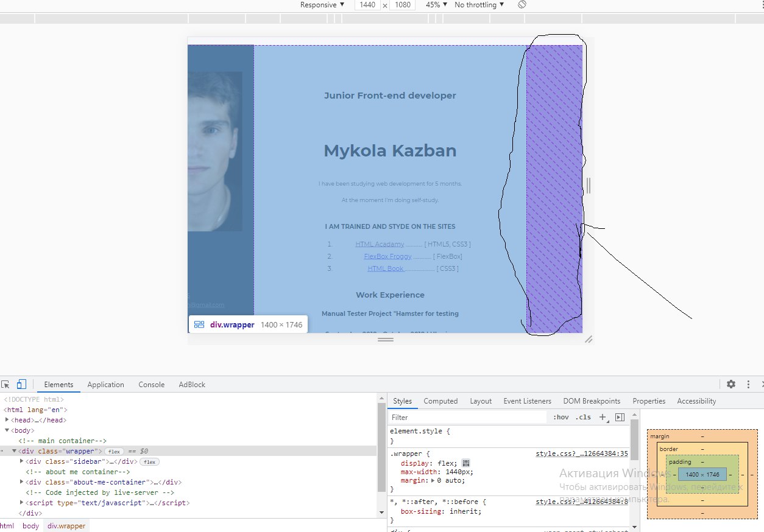Click the corner viewport resize grip
This screenshot has height=532, width=764.
coord(589,339)
